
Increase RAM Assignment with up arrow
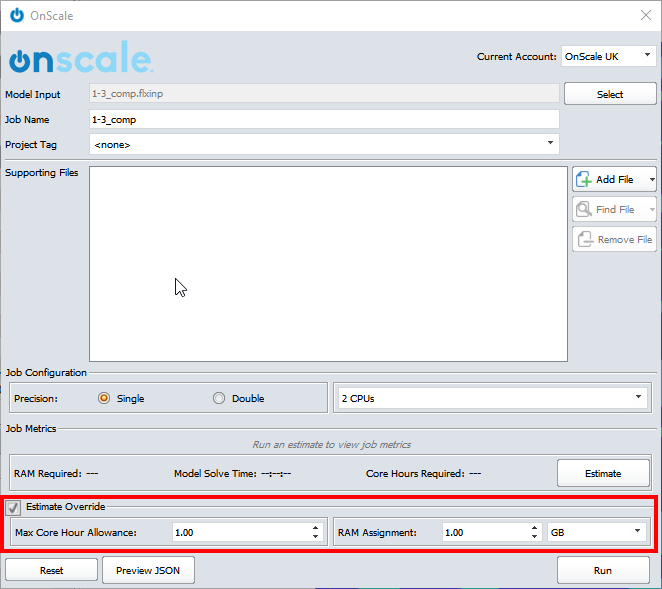point(534,528)
